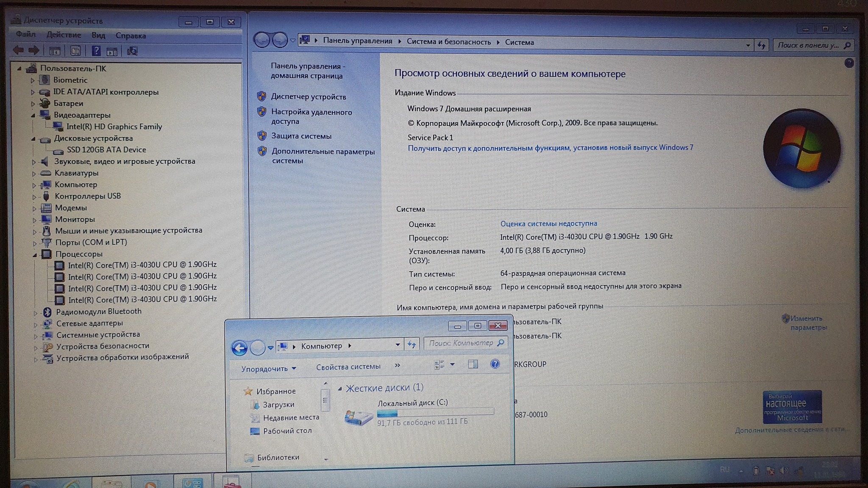Click the Локальный диск (C:) usage bar
The height and width of the screenshot is (488, 868).
(435, 412)
